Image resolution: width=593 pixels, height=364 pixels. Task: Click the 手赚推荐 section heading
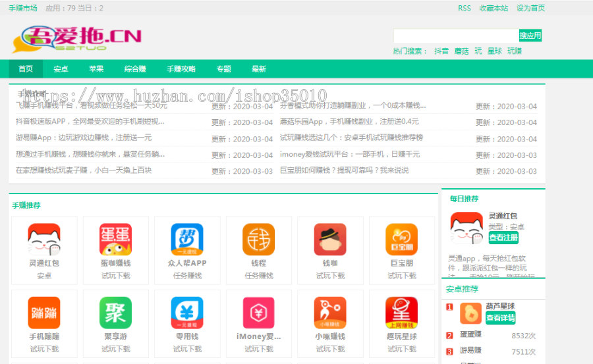point(26,205)
